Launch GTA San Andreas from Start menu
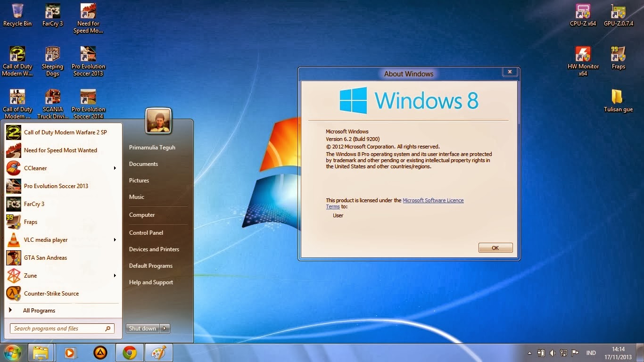This screenshot has height=362, width=644. click(x=45, y=257)
